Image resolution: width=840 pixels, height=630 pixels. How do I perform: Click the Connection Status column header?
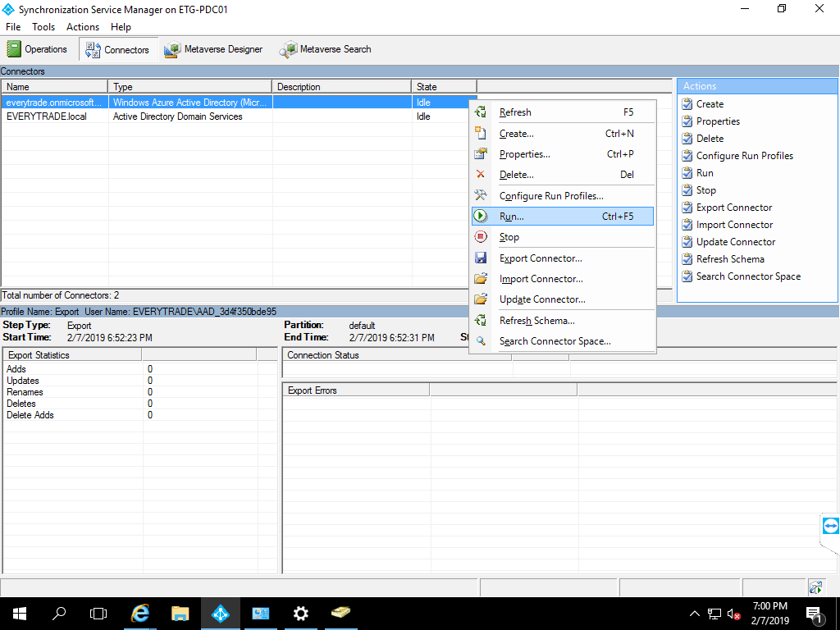[397, 354]
